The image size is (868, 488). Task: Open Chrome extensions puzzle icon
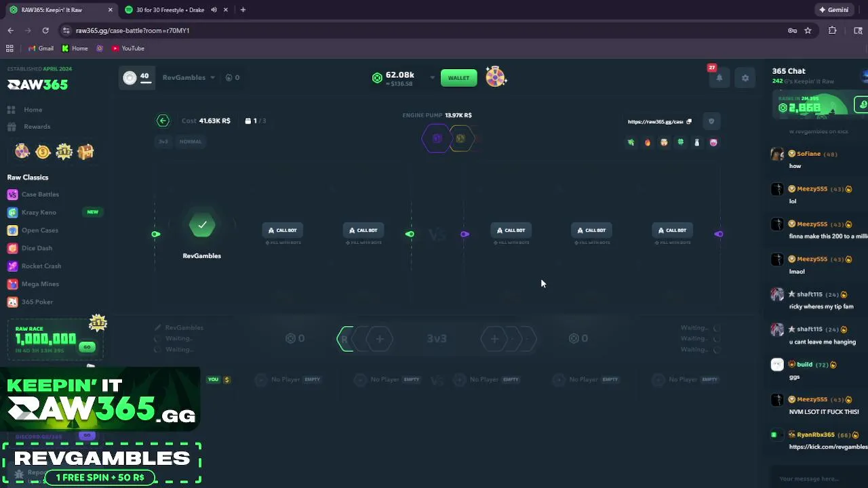(832, 30)
